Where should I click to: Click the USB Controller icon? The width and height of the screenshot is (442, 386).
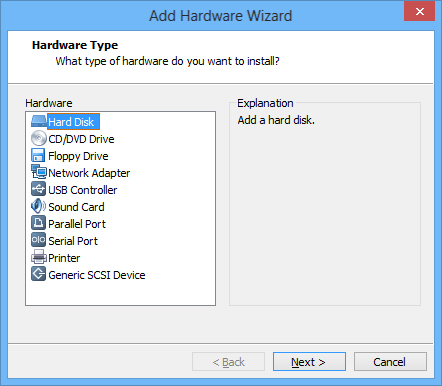[38, 189]
